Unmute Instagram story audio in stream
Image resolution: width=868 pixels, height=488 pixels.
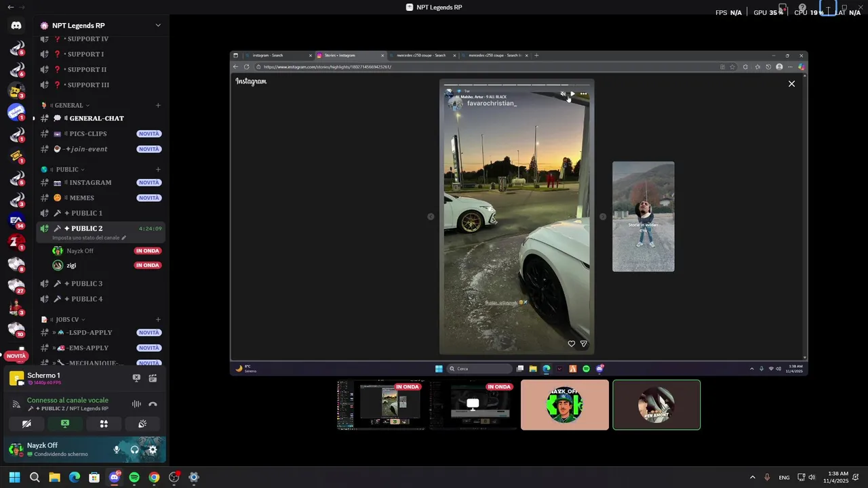(x=563, y=94)
